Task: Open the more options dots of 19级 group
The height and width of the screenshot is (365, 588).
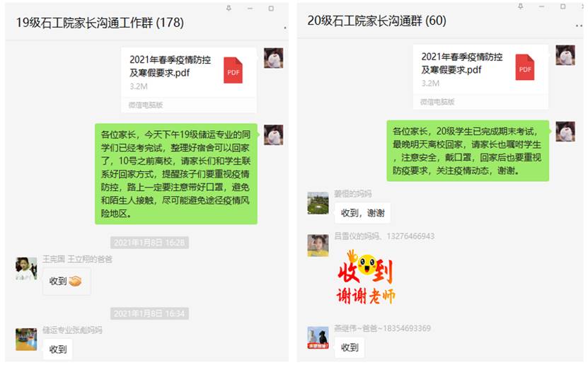Action: pyautogui.click(x=285, y=28)
